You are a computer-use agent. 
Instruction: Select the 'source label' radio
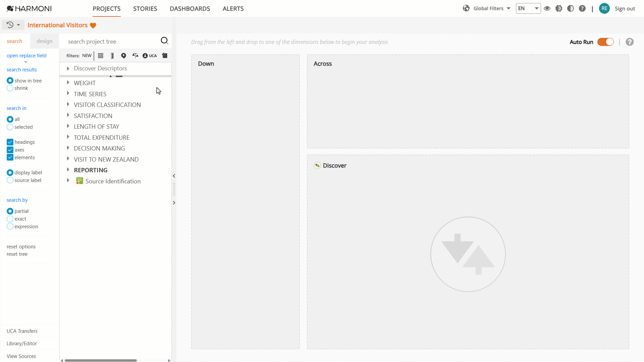coord(10,180)
